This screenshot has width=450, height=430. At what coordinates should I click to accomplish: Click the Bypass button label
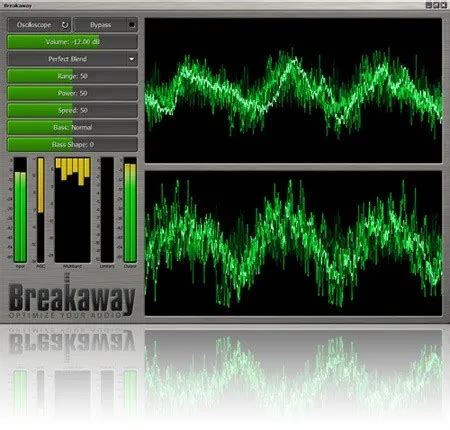click(100, 25)
